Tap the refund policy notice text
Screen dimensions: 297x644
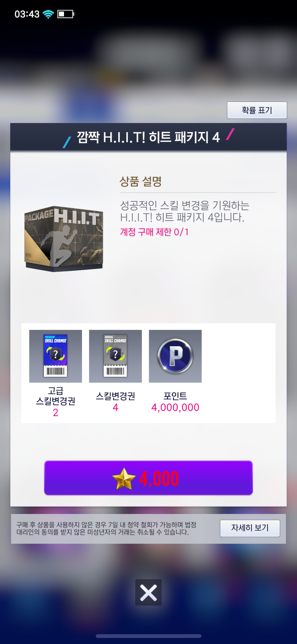pos(106,528)
